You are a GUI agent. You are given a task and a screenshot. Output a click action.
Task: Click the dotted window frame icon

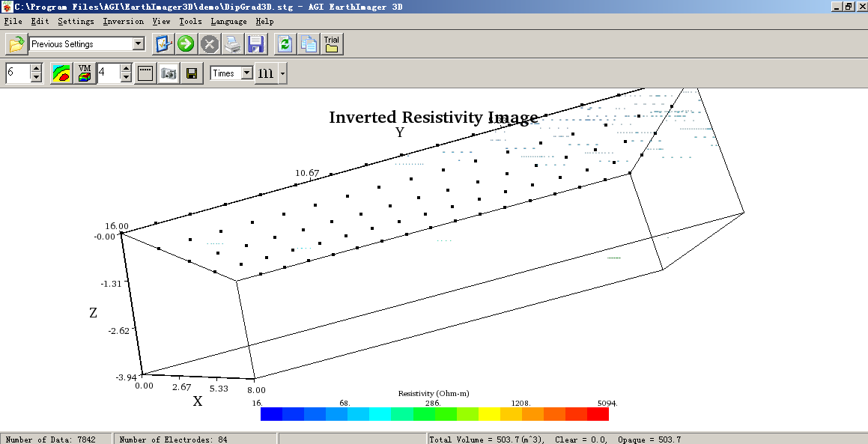tap(145, 73)
